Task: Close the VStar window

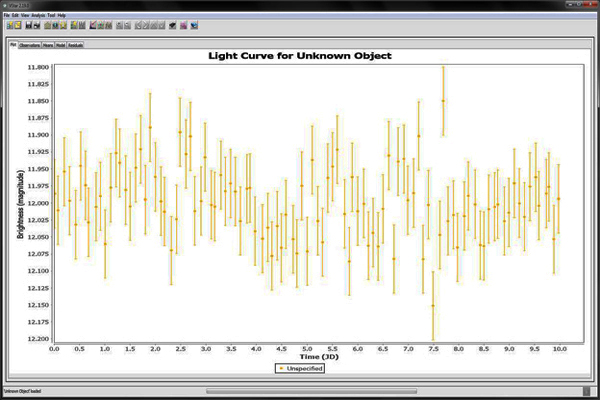Action: (x=590, y=4)
